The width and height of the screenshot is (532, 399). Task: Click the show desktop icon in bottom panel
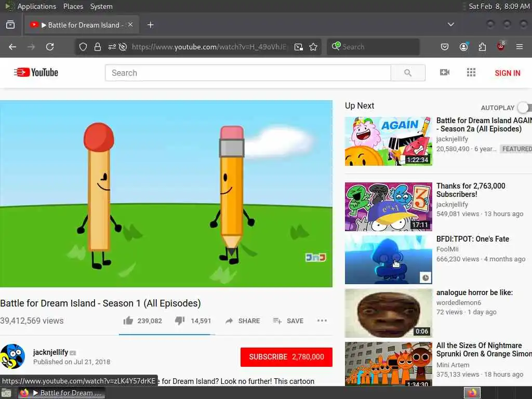(6, 393)
